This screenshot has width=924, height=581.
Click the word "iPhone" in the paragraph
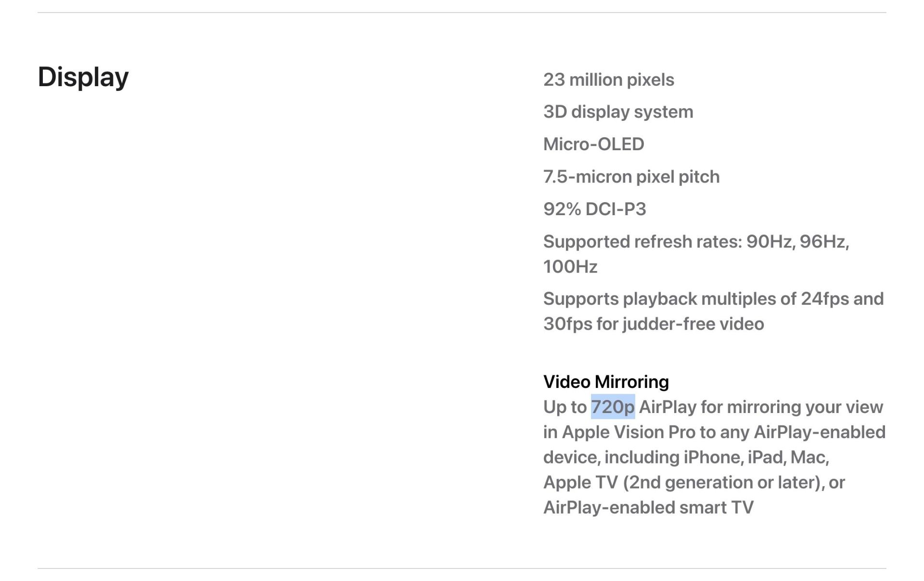(x=713, y=457)
